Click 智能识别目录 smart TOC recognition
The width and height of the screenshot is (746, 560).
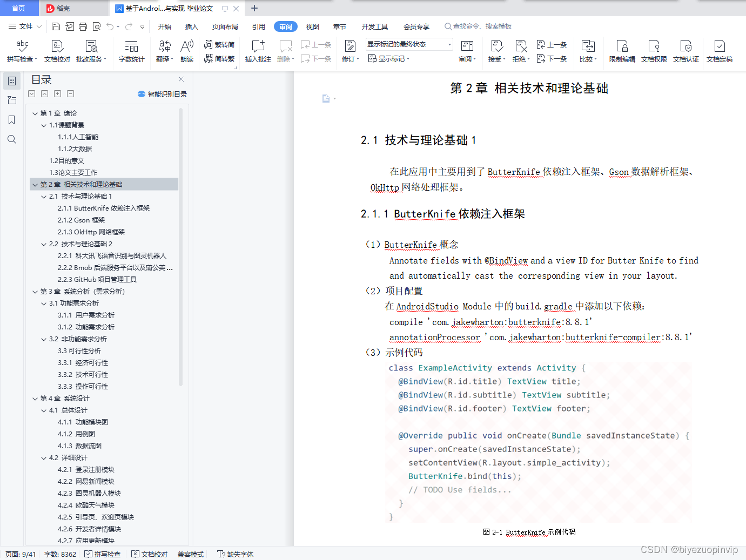163,94
